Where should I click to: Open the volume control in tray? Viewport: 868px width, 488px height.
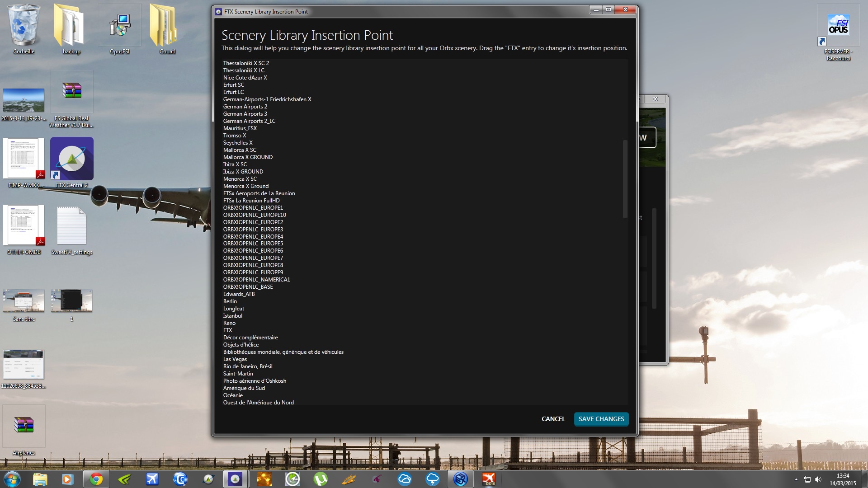[818, 479]
